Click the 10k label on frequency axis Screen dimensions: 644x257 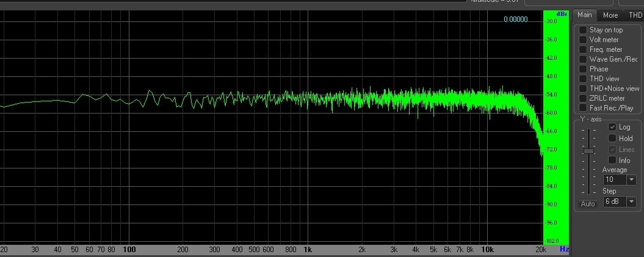(488, 250)
